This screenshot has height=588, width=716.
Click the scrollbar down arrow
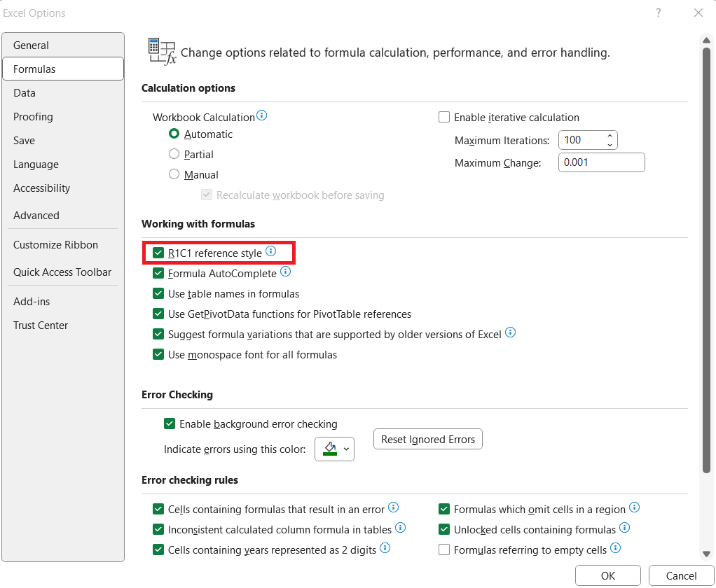click(x=706, y=554)
